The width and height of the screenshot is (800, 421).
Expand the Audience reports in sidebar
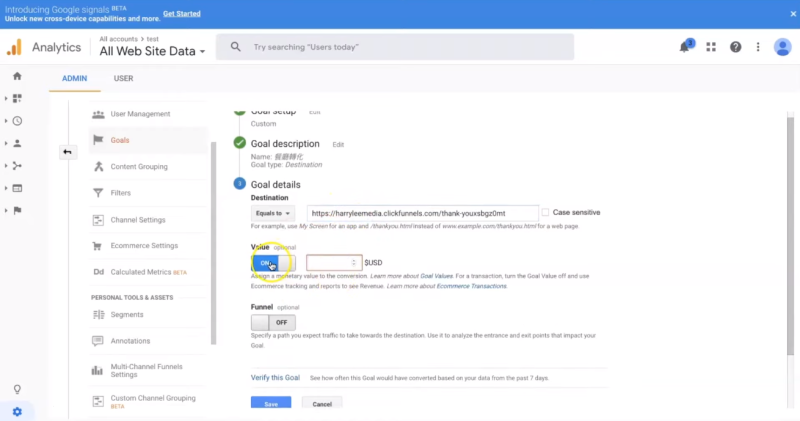pyautogui.click(x=17, y=143)
